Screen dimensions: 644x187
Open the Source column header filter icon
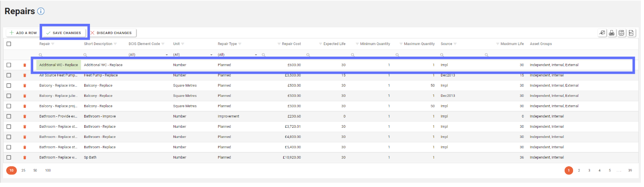[455, 44]
